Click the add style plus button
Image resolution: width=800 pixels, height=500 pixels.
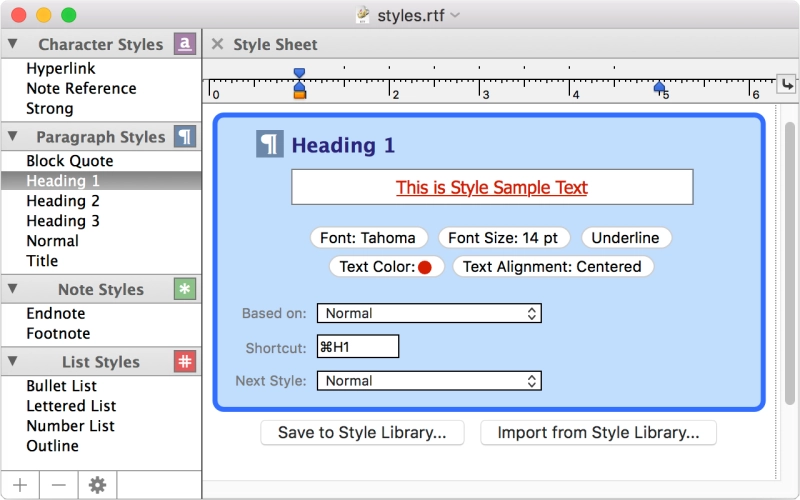tap(20, 485)
